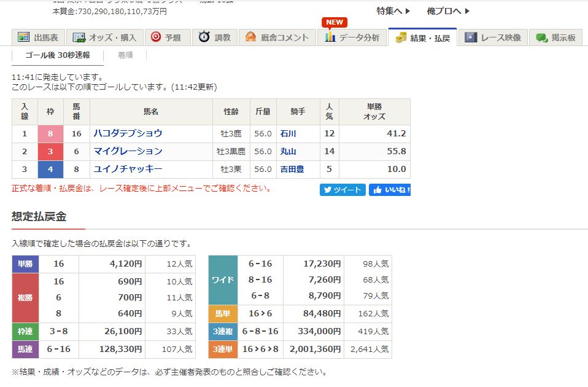Open horse ハコダテブショウ details
The image size is (588, 387).
pyautogui.click(x=128, y=133)
